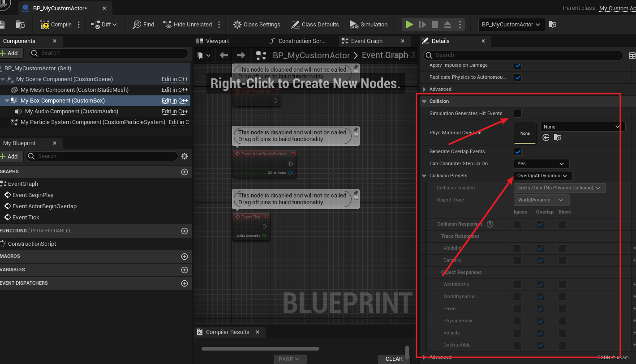Uncheck Replicate Physics to Autonomous Proxy

pyautogui.click(x=518, y=77)
